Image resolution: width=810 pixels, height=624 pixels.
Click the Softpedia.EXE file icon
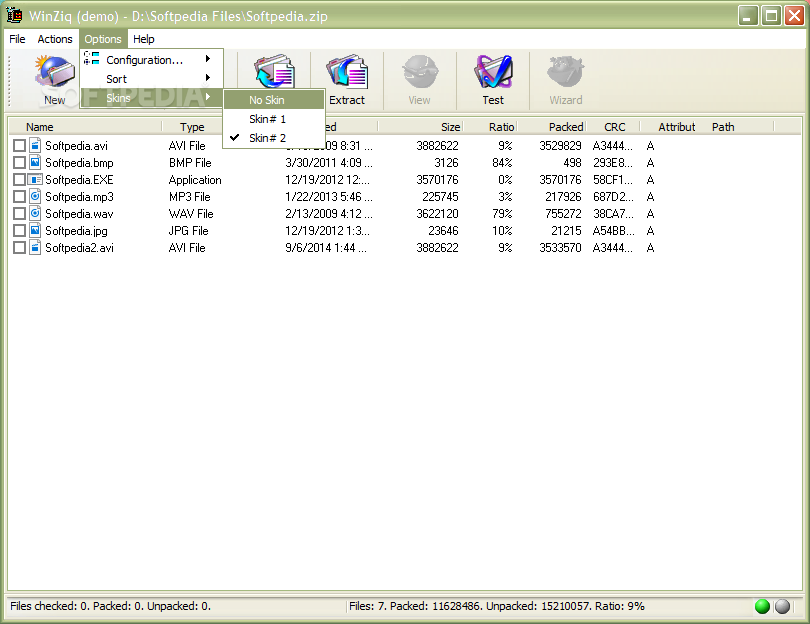pos(35,179)
